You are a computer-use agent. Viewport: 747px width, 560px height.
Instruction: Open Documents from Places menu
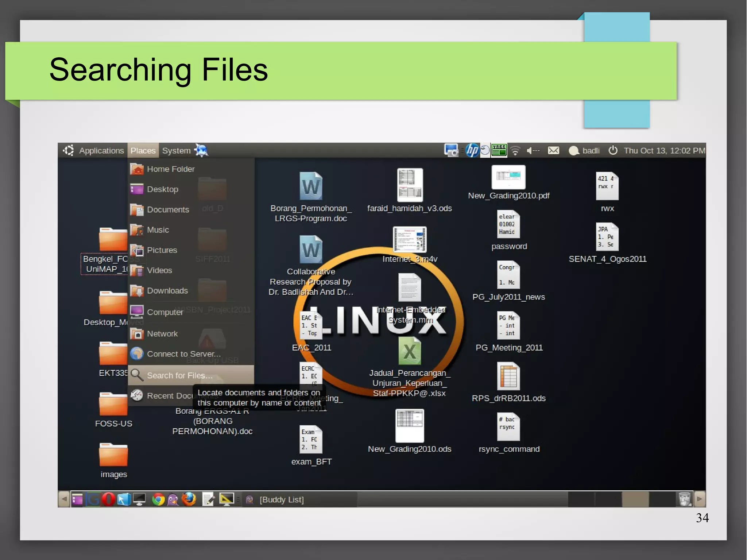[191, 210]
